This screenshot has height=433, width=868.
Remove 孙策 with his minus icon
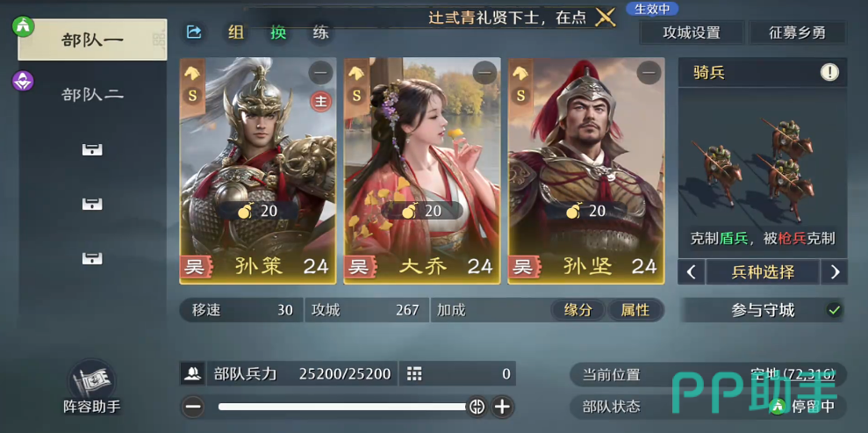point(320,73)
